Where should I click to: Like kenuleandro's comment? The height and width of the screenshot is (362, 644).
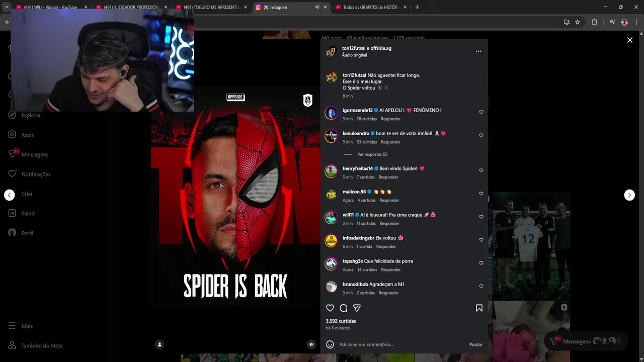(481, 135)
